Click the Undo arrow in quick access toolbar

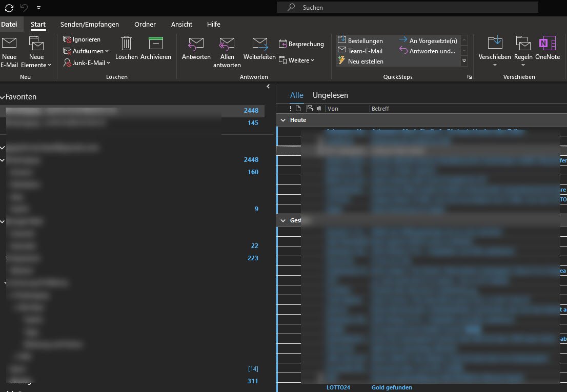24,8
